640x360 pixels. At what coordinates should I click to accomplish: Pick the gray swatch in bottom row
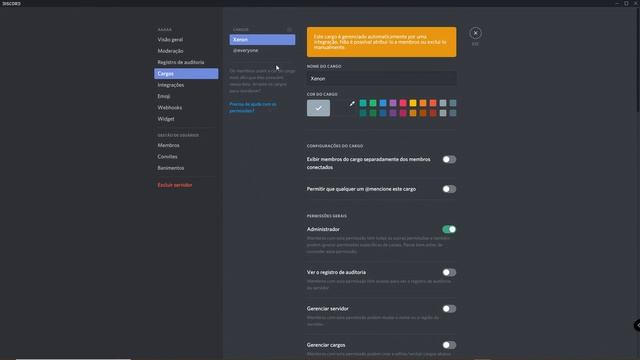443,113
